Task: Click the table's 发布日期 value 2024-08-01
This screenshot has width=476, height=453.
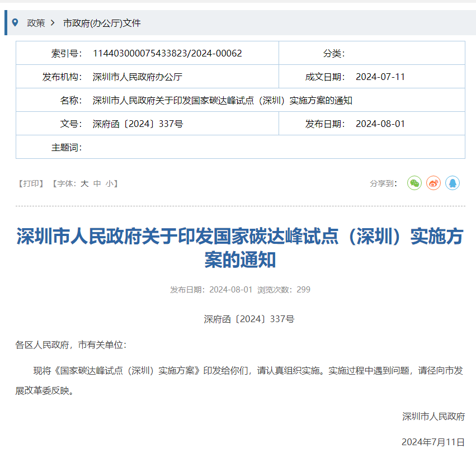Action: pos(380,124)
